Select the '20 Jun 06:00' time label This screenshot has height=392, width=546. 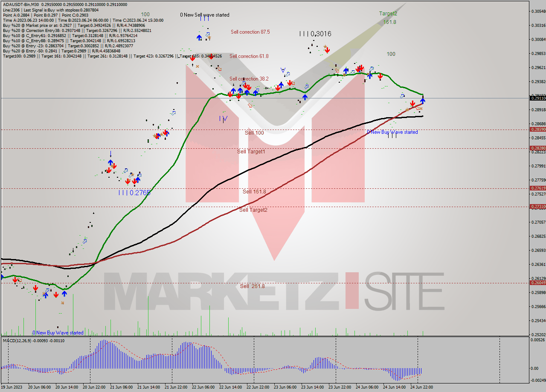pyautogui.click(x=39, y=387)
